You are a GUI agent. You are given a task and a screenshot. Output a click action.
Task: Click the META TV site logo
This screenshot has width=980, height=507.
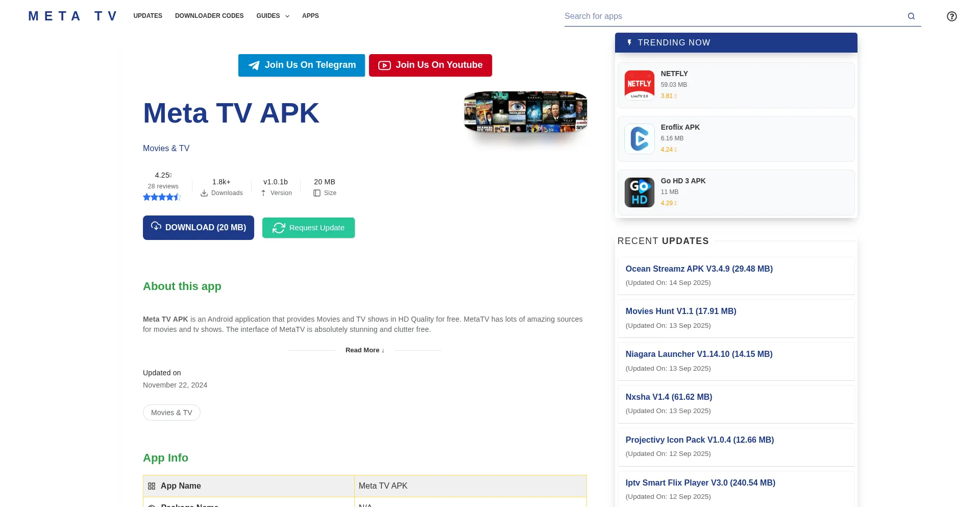pos(73,16)
